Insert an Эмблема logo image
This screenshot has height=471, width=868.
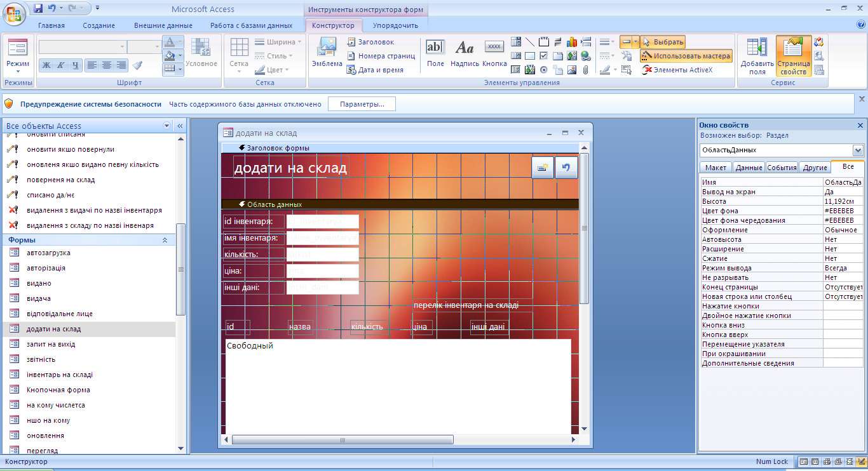(327, 52)
